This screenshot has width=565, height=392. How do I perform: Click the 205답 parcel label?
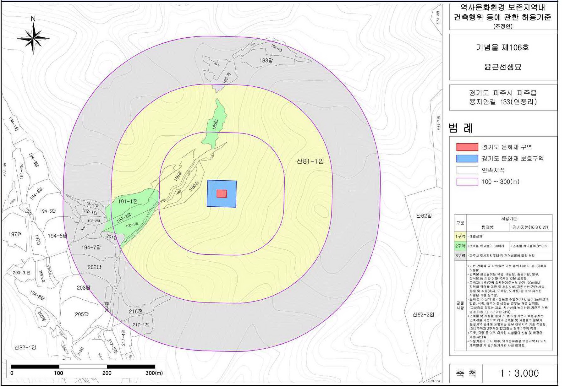pyautogui.click(x=82, y=314)
